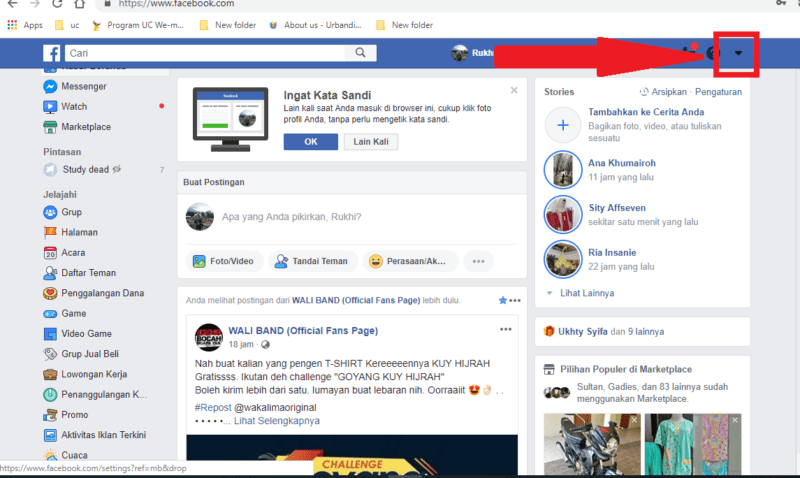Open the Promo icon
800x478 pixels.
[50, 415]
